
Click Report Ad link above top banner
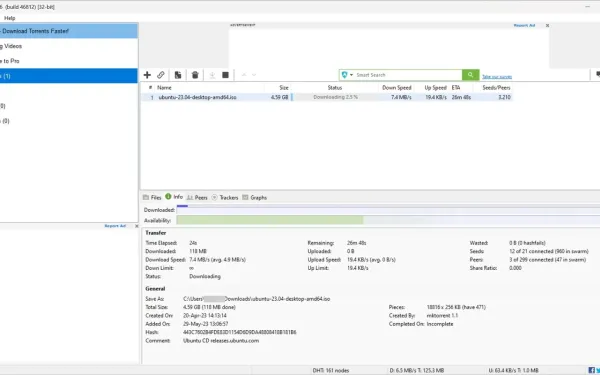tap(524, 25)
